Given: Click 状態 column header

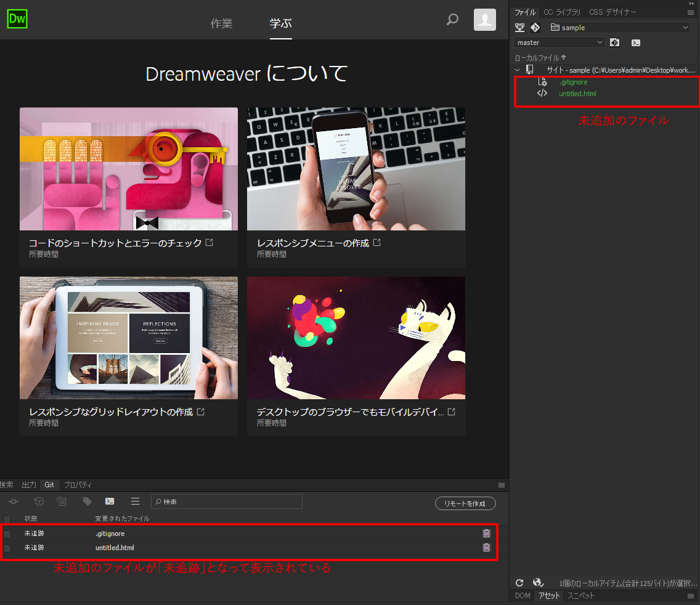Looking at the screenshot, I should (31, 518).
